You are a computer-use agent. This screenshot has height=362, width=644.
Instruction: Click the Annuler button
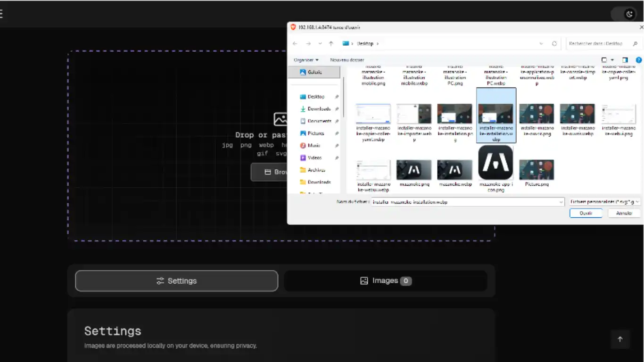point(624,213)
